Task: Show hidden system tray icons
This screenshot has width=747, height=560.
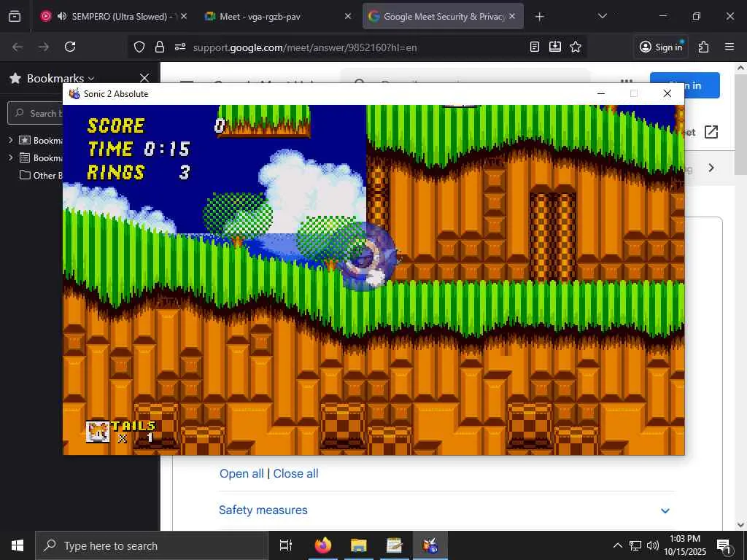Action: click(x=617, y=545)
